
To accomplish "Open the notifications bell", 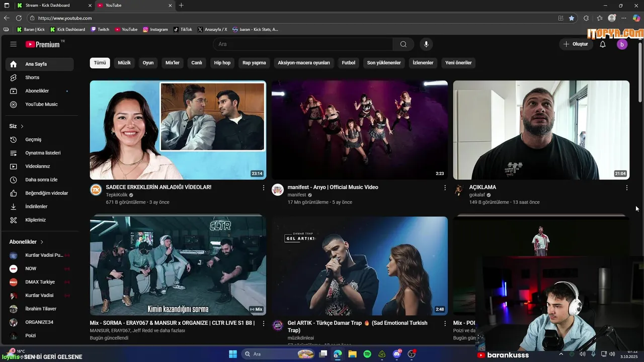I will [x=603, y=44].
